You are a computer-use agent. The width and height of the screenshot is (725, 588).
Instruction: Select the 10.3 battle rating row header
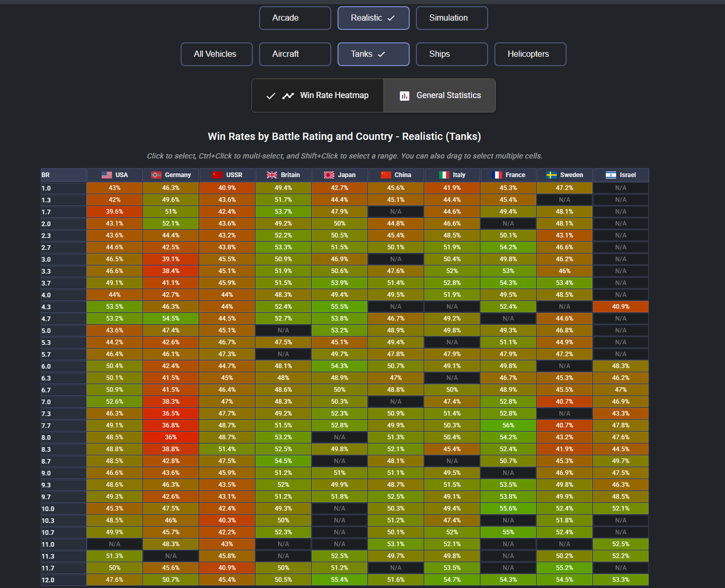click(63, 521)
